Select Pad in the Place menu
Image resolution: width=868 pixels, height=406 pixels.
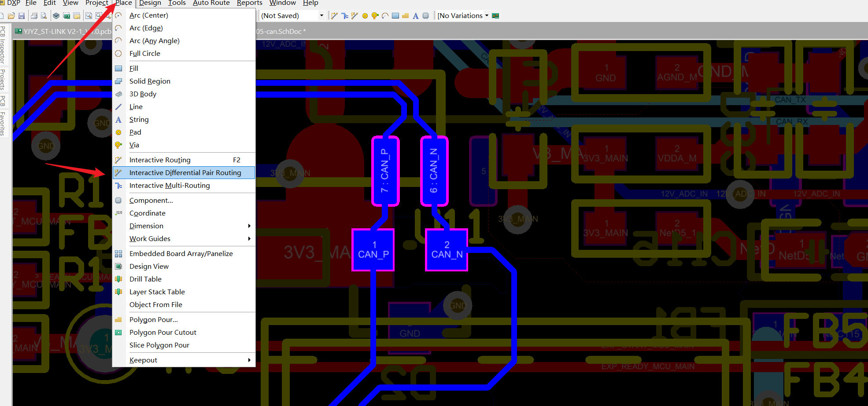point(184,132)
